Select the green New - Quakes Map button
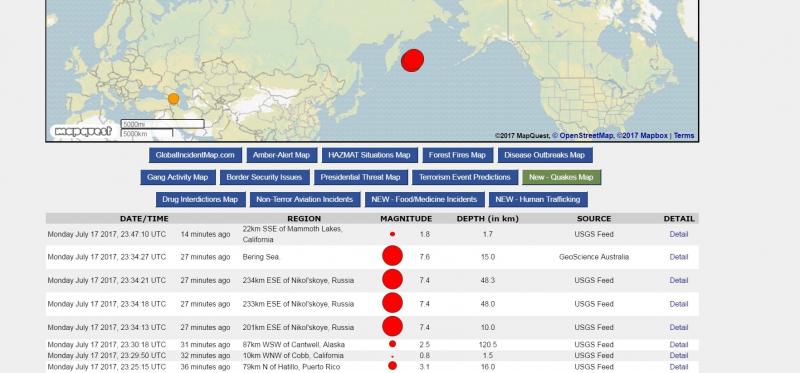Screen dimensions: 800x373 coord(561,177)
